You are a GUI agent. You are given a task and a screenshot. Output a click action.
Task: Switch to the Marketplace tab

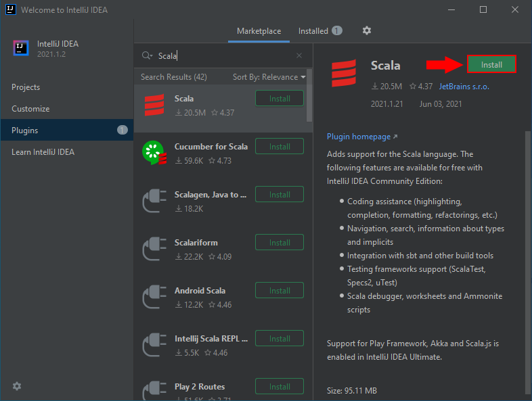(x=259, y=31)
